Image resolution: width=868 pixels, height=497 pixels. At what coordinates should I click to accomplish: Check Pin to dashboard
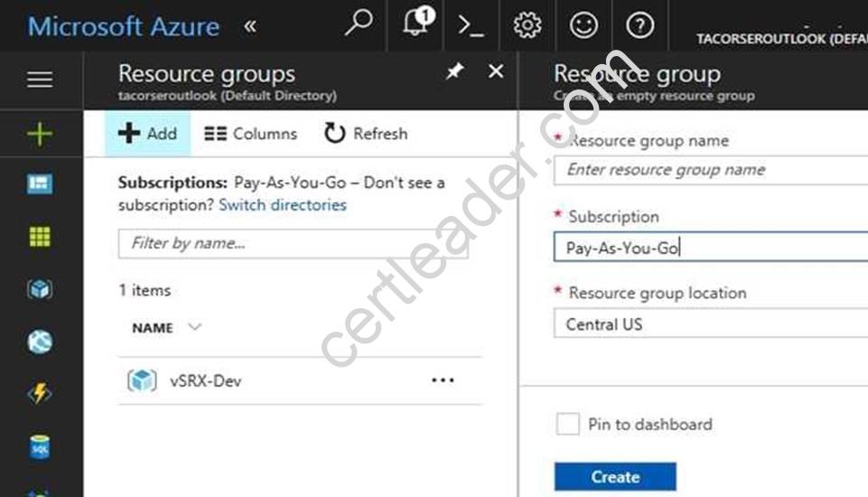click(568, 424)
